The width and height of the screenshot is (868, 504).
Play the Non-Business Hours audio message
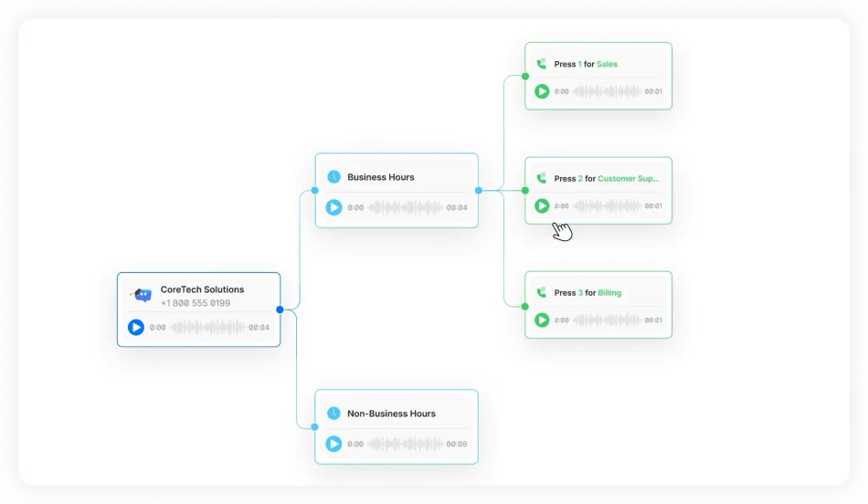[x=333, y=444]
